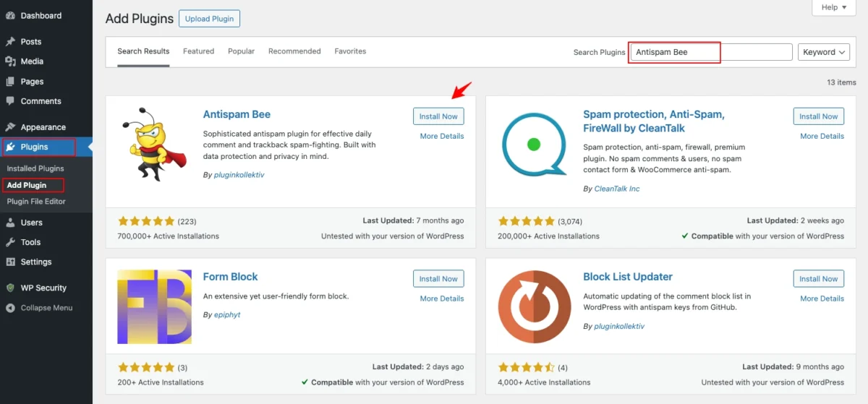This screenshot has width=868, height=404.
Task: Click the Media icon in sidebar
Action: (x=10, y=61)
